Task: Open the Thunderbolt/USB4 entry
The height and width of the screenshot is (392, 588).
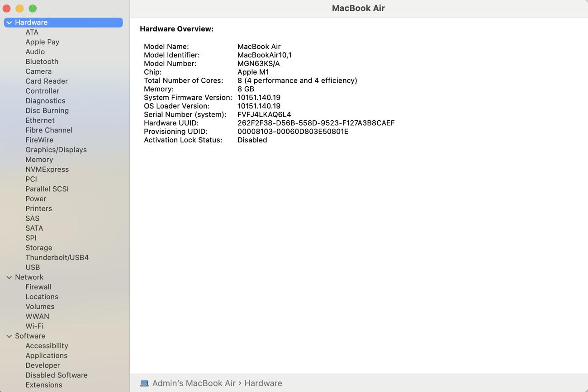Action: coord(57,257)
